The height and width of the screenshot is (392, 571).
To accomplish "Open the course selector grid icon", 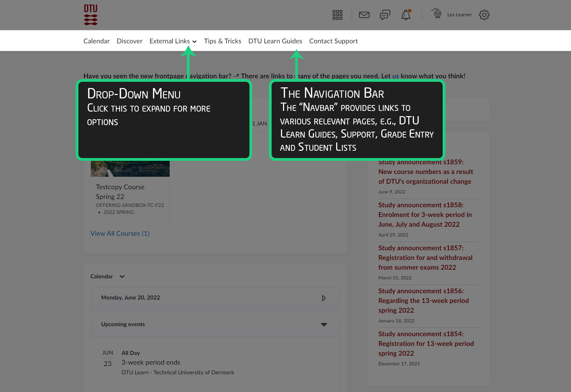I will [337, 15].
